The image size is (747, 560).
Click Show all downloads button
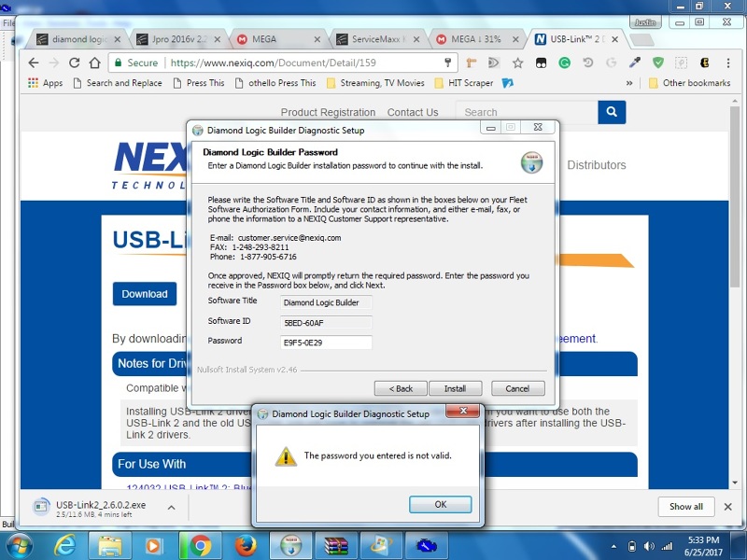pos(685,507)
